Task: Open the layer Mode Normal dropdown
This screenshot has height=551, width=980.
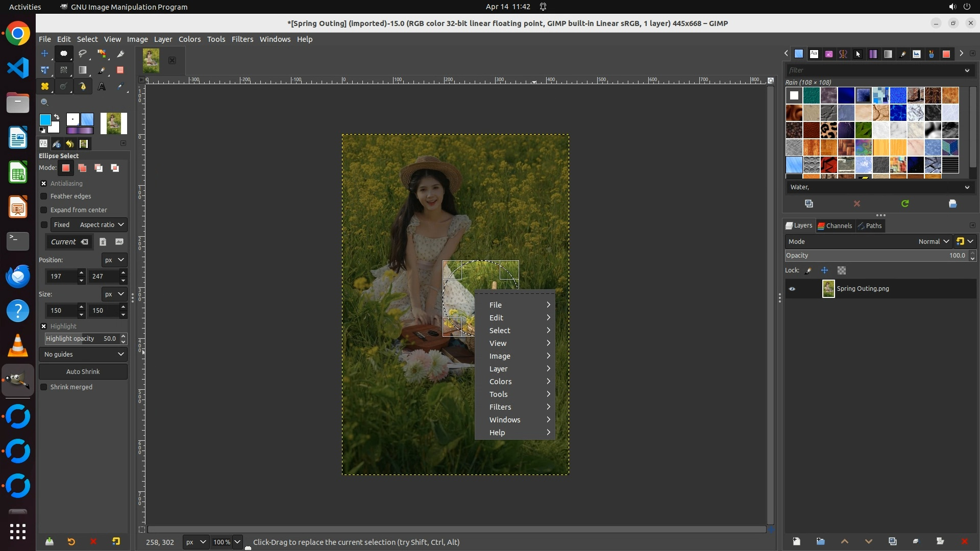Action: (x=933, y=241)
